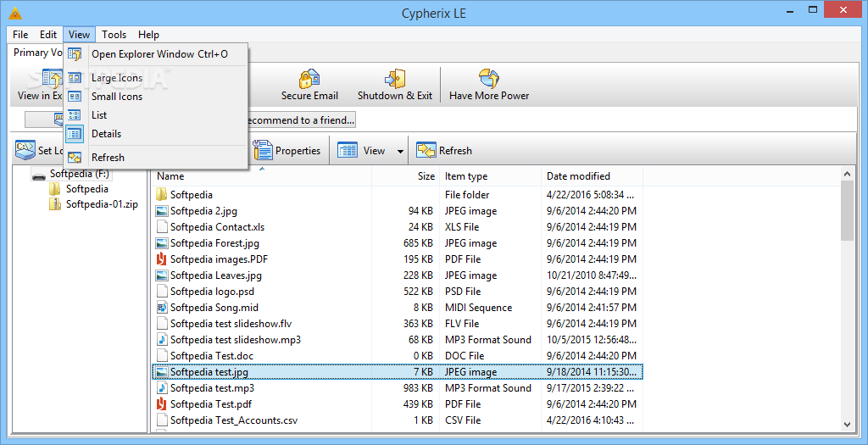Screen dimensions: 868x445
Task: Open the Tools menu
Action: [x=114, y=34]
